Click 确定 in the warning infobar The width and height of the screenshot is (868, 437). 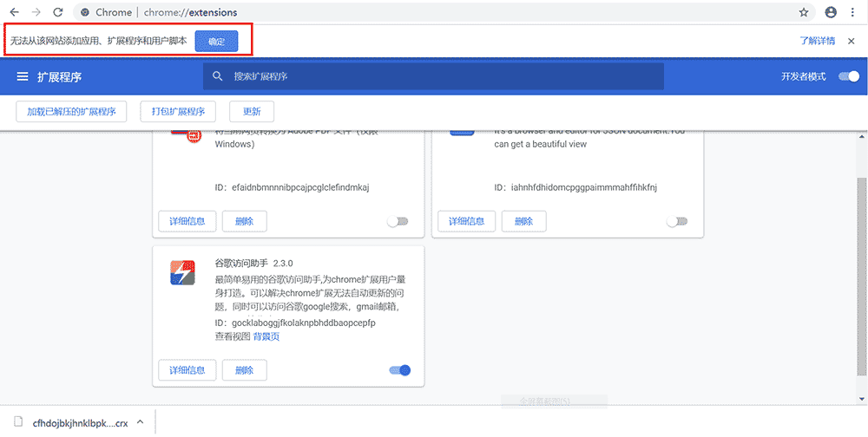point(216,42)
